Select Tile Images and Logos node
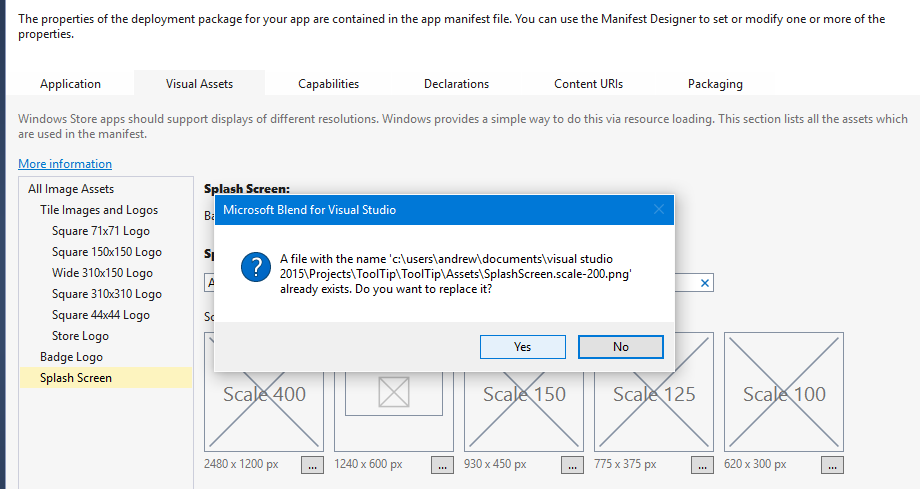920x489 pixels. [99, 210]
